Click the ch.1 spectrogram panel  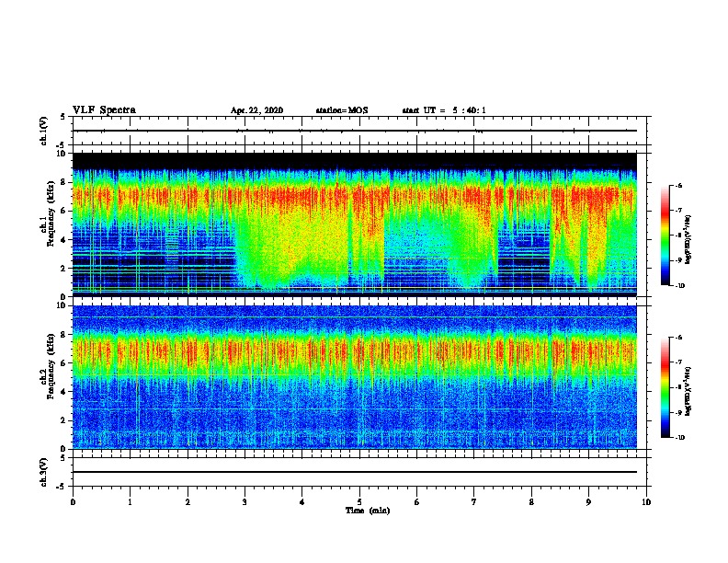tap(355, 224)
